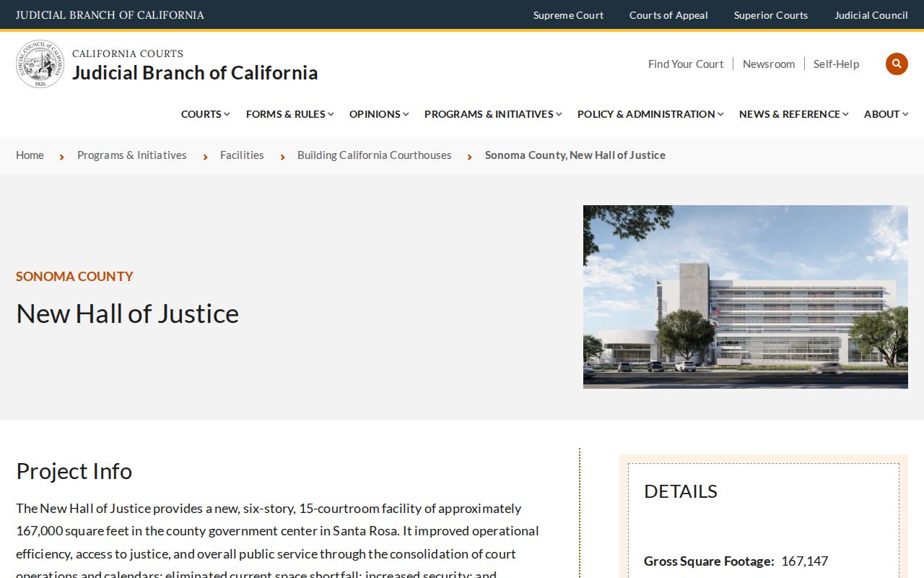This screenshot has width=924, height=578.
Task: Click the 'Project Info' heading
Action: click(74, 471)
